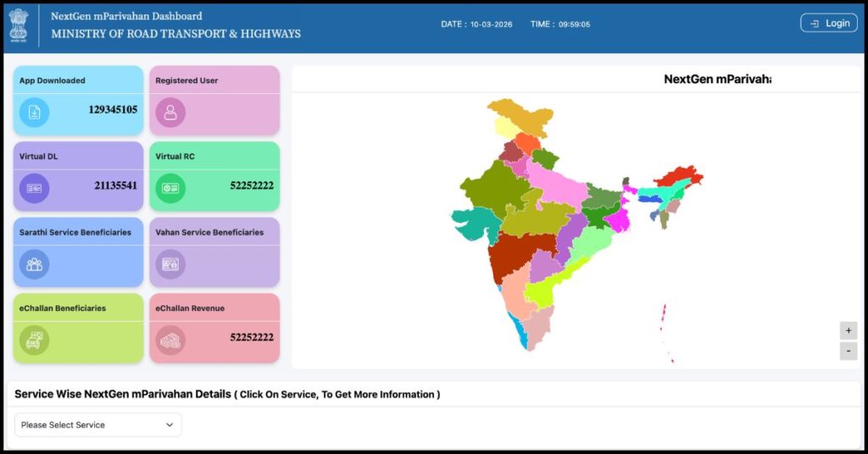Select the golden Jammu and Kashmir region
Viewport: 868px width, 454px height.
[x=523, y=115]
